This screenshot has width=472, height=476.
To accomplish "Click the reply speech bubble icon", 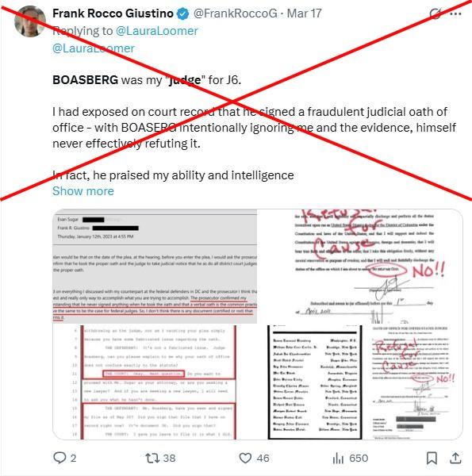I will point(59,458).
